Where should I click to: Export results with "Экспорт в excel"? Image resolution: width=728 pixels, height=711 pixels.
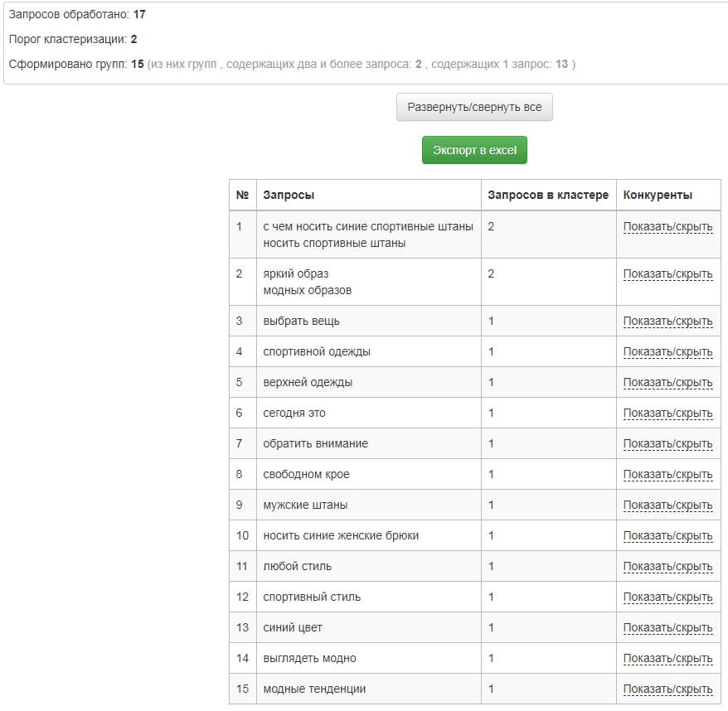click(474, 150)
